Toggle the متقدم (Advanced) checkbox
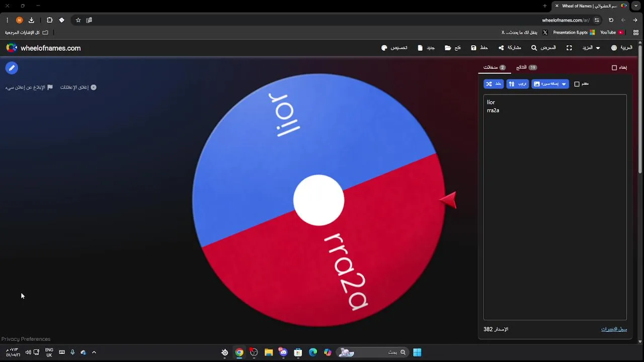644x362 pixels. pos(577,84)
